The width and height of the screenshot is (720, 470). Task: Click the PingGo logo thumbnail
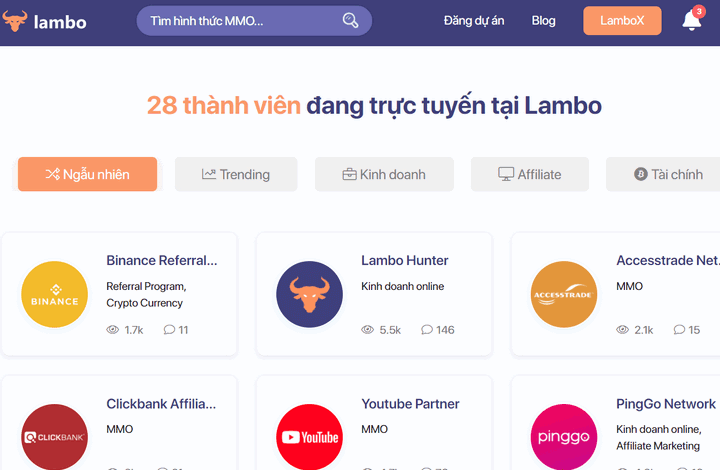[x=564, y=437]
